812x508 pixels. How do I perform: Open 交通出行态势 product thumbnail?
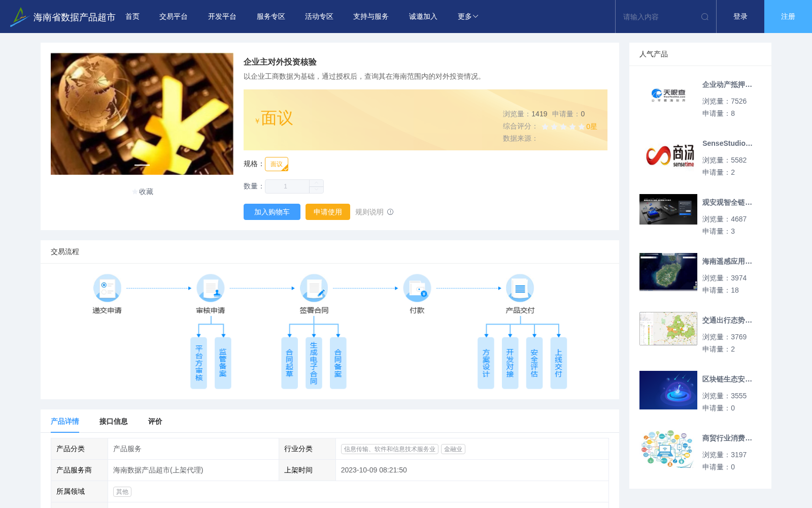pos(668,329)
